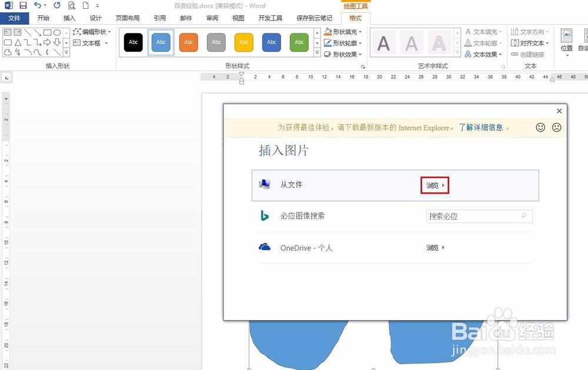
Task: Expand the shape styles gallery More button
Action: 317,52
